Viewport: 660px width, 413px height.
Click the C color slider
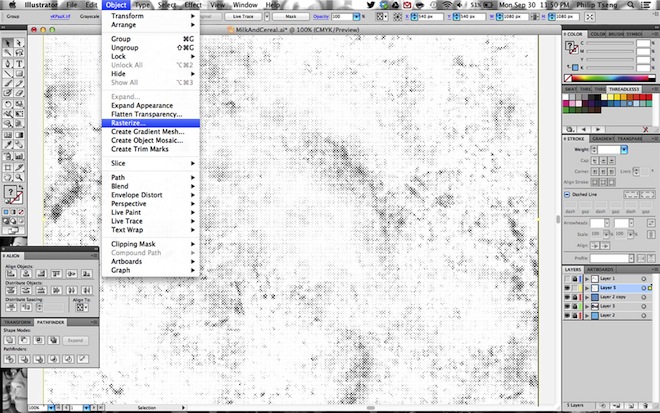pos(610,43)
